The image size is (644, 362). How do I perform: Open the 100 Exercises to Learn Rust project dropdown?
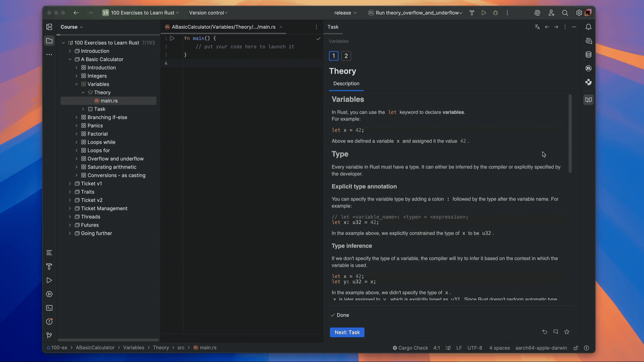(141, 13)
